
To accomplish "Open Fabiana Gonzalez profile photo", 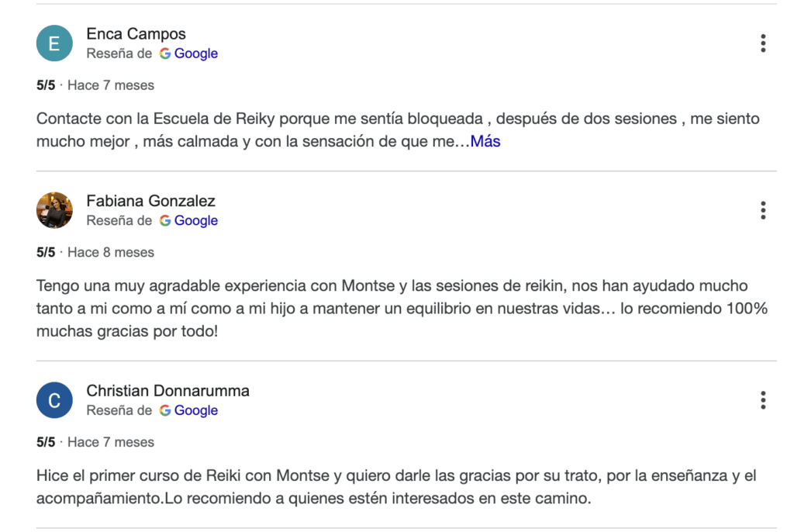I will point(54,210).
